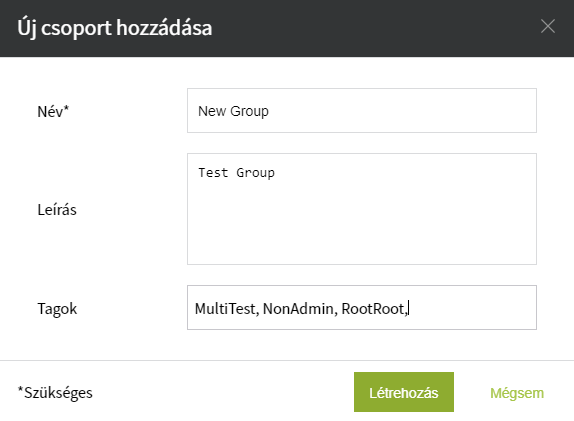Screen dimensions: 574x421
Task: Click blank area after New Group text
Action: (402, 111)
